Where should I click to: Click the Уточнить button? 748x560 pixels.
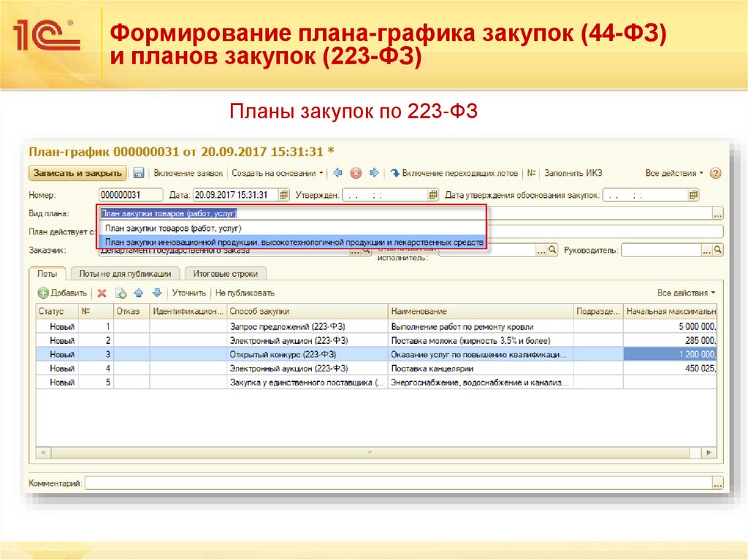[x=188, y=292]
